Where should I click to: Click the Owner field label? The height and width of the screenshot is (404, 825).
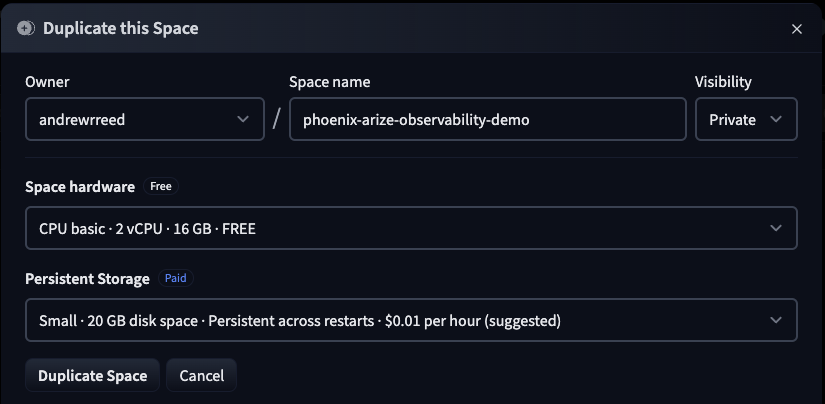[47, 82]
